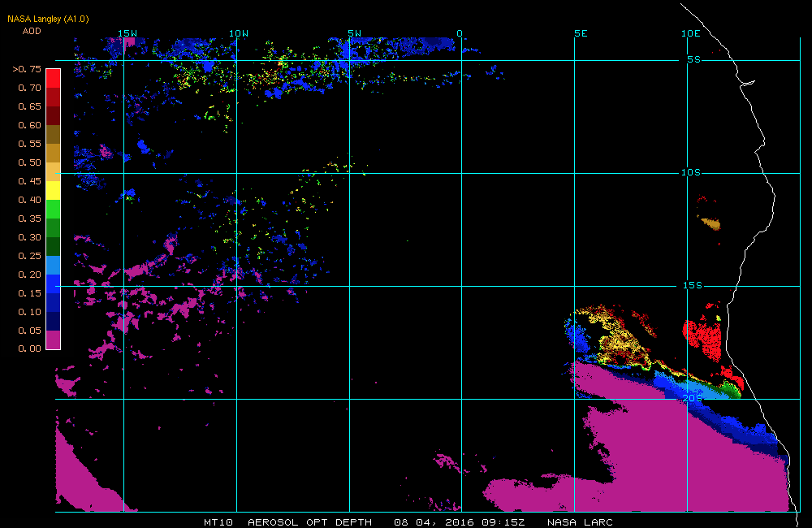
Task: Select the '0.65' legend value
Action: click(x=29, y=106)
